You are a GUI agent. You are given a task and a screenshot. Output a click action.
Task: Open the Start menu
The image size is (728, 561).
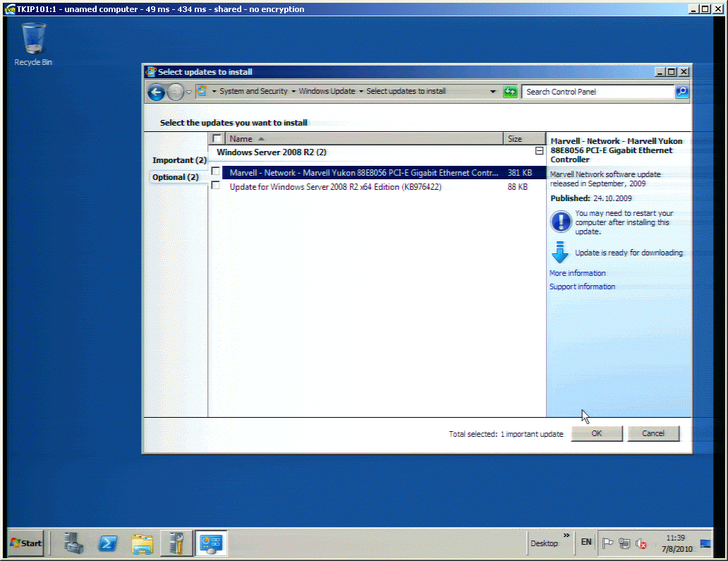(x=26, y=543)
